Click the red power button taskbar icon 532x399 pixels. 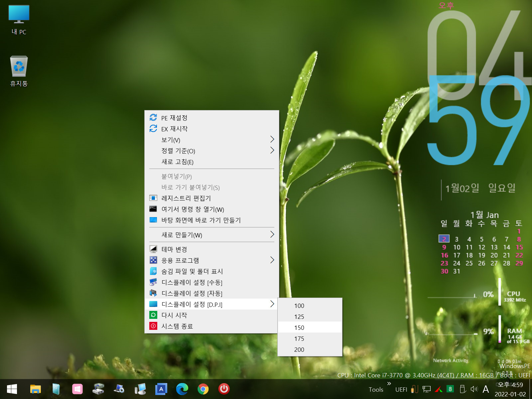click(224, 389)
